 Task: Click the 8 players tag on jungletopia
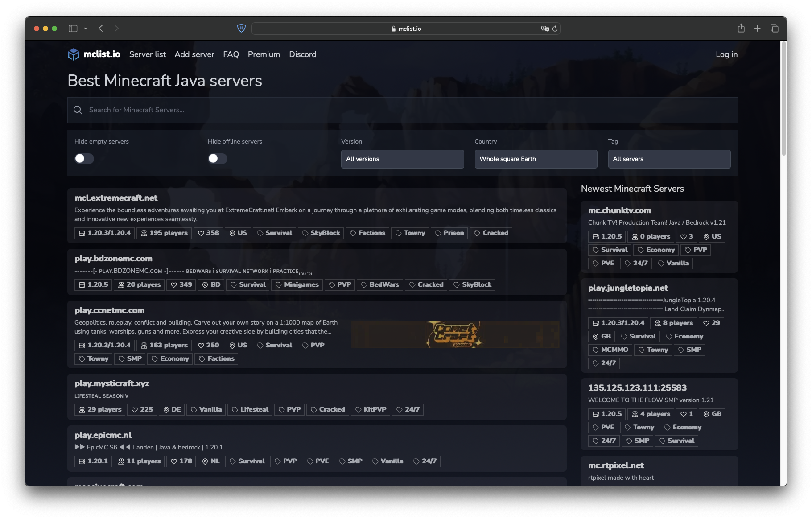(x=673, y=323)
